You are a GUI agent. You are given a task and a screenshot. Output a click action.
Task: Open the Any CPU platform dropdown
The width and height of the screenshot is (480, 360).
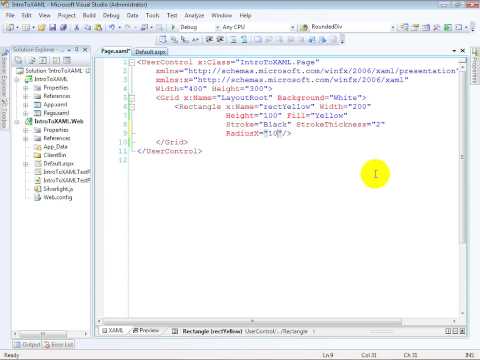(292, 27)
